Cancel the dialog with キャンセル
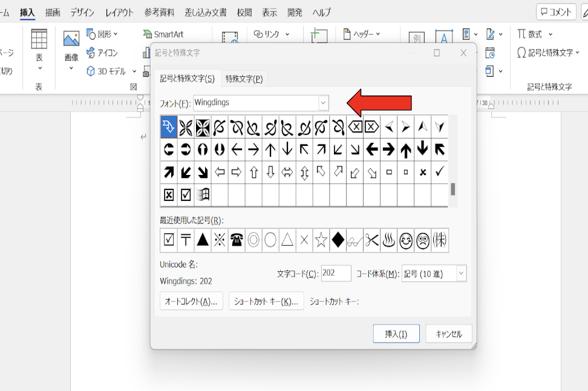Screen dimensions: 588x391 449,333
